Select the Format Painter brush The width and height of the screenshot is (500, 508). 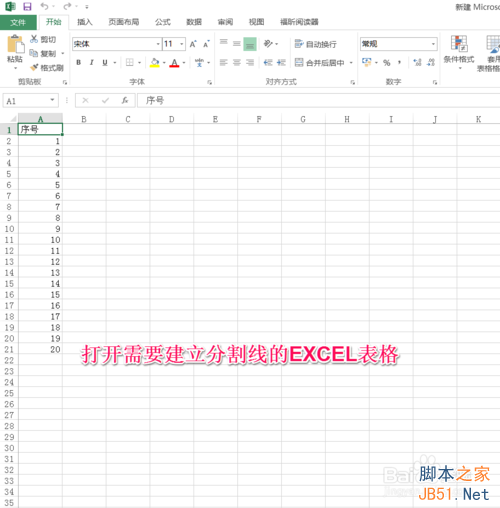34,68
